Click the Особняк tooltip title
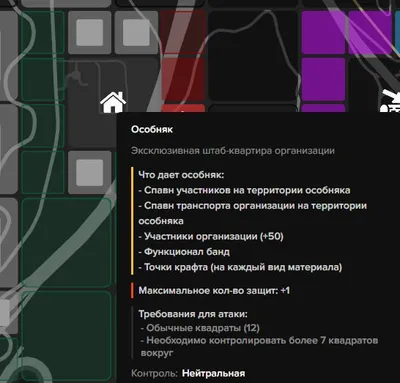400x383 pixels. [152, 129]
